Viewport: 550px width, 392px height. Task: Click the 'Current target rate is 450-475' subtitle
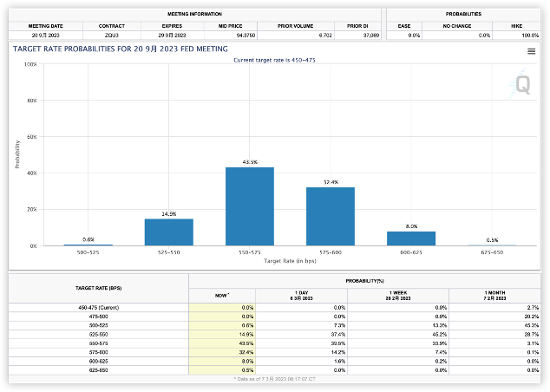point(274,61)
